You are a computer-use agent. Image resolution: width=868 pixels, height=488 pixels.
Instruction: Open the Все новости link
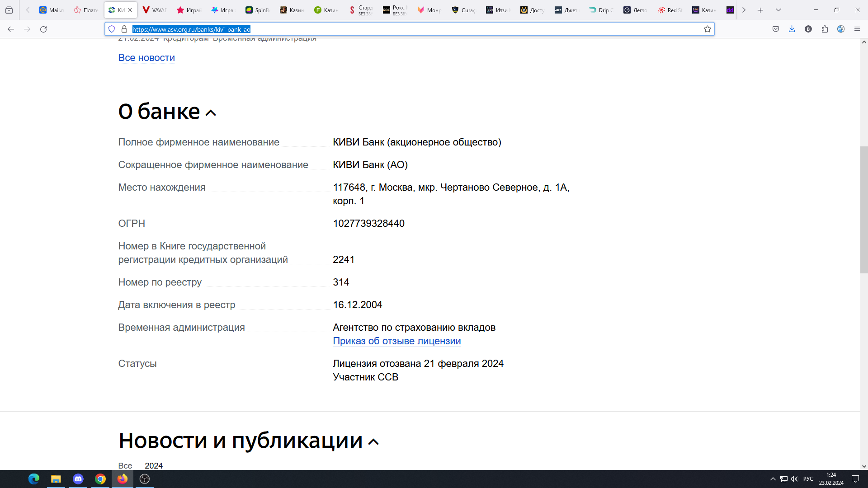click(x=146, y=58)
